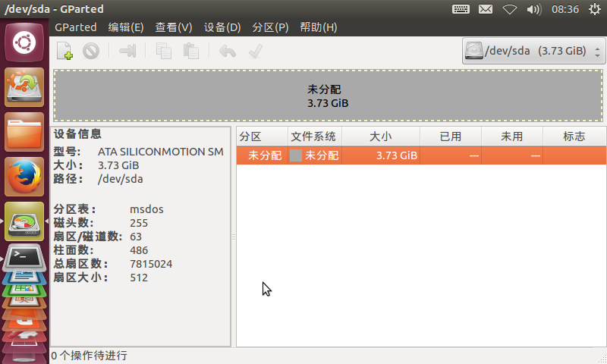This screenshot has height=364, width=607.
Task: Open the sound volume indicator
Action: [x=534, y=9]
